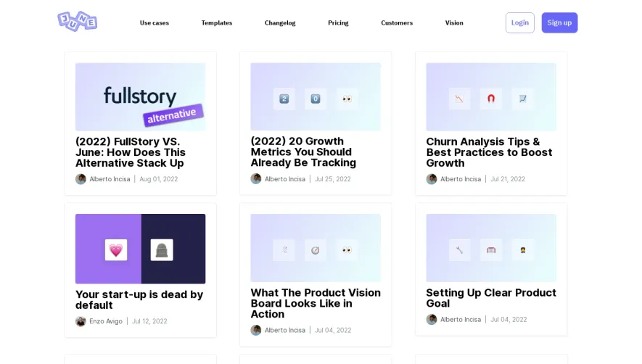Open the Templates menu item
The height and width of the screenshot is (364, 642).
[217, 23]
